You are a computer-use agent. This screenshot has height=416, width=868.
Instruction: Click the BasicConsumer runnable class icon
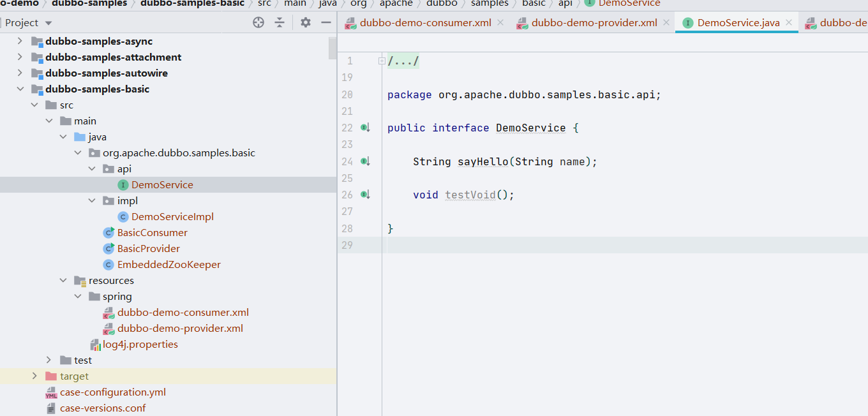[108, 232]
